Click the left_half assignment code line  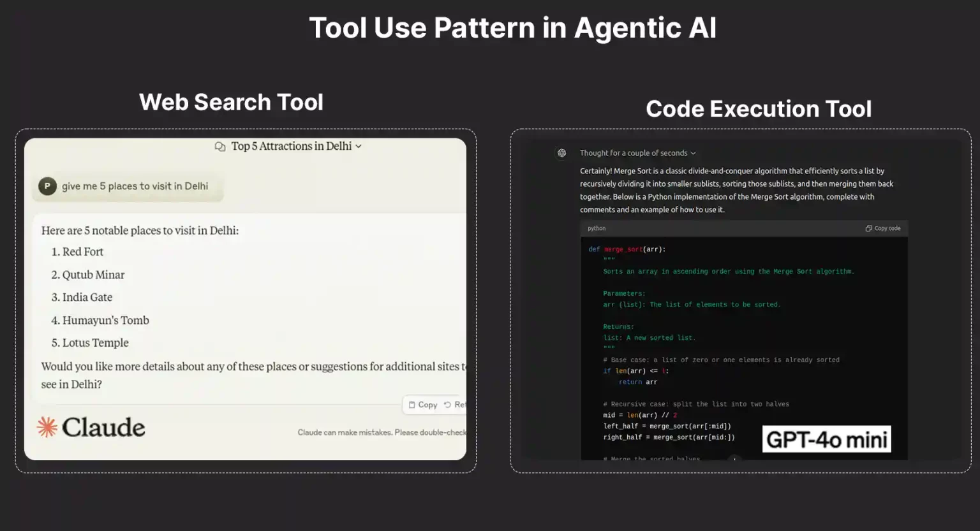pyautogui.click(x=667, y=426)
